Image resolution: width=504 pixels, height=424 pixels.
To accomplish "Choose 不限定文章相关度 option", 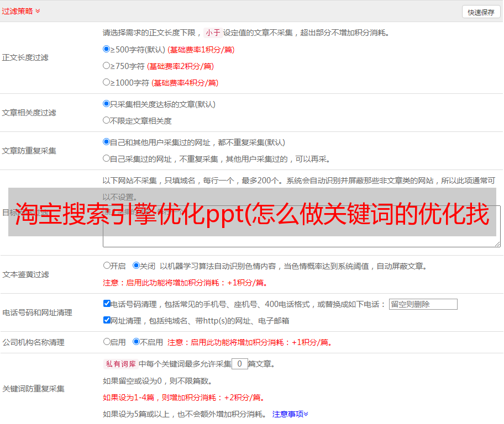I will click(107, 120).
